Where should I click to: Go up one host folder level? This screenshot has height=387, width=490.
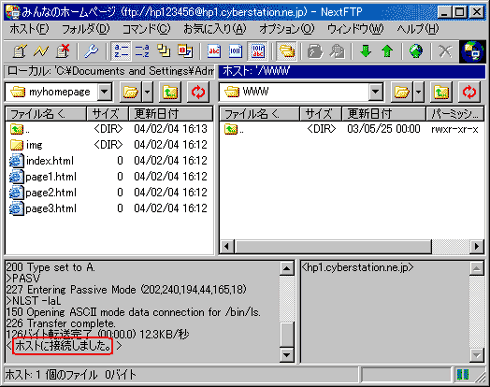click(441, 92)
